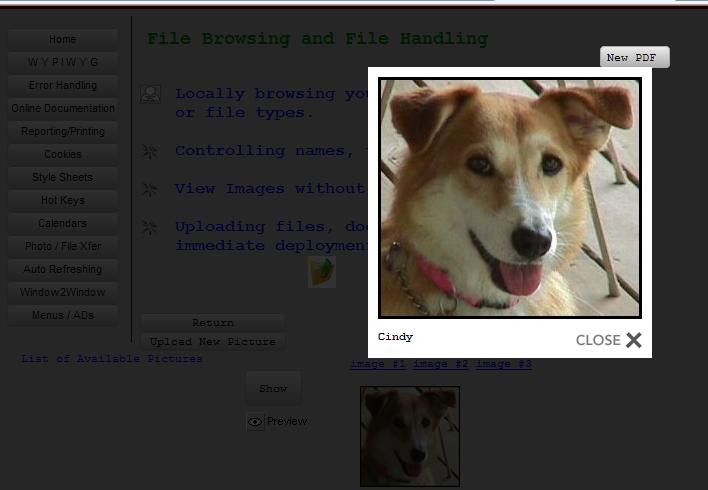The width and height of the screenshot is (708, 490).
Task: Open the Cookies menu entry
Action: click(63, 154)
